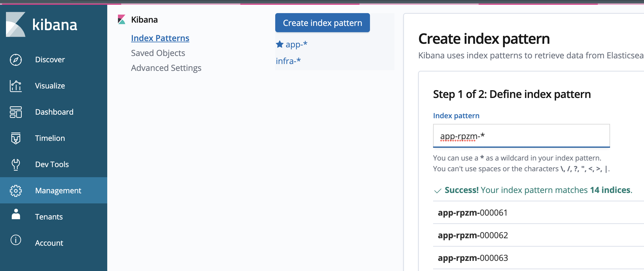Viewport: 644px width, 271px height.
Task: Click the Index pattern input field
Action: (x=522, y=136)
